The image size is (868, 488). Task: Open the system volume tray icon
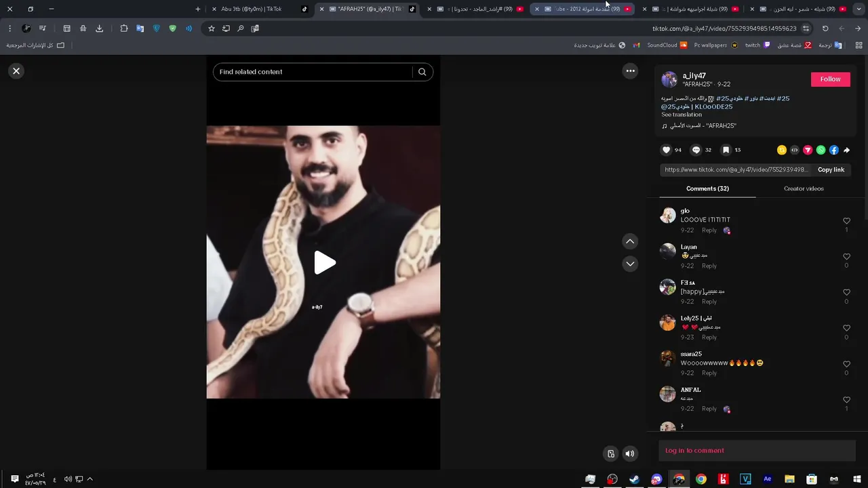68,479
